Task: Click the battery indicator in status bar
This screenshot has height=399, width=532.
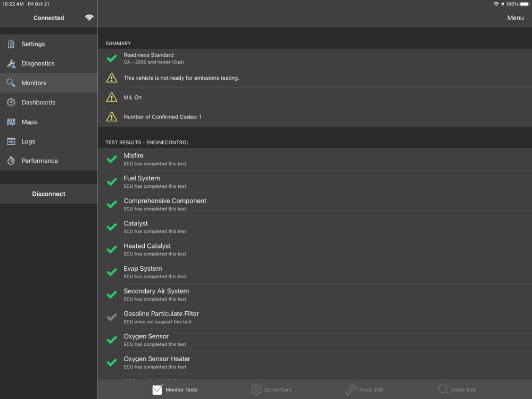Action: click(525, 4)
